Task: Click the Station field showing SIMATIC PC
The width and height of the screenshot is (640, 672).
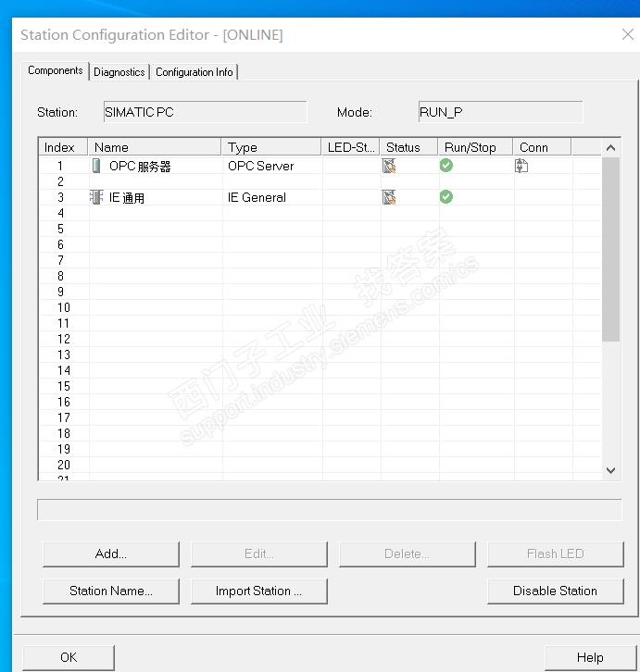Action: click(205, 112)
